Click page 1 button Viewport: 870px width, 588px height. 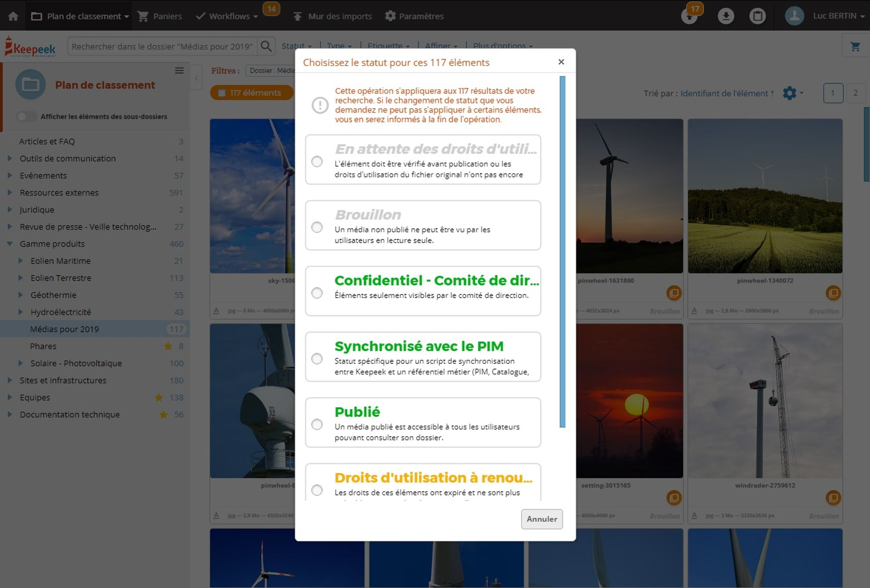pyautogui.click(x=833, y=93)
